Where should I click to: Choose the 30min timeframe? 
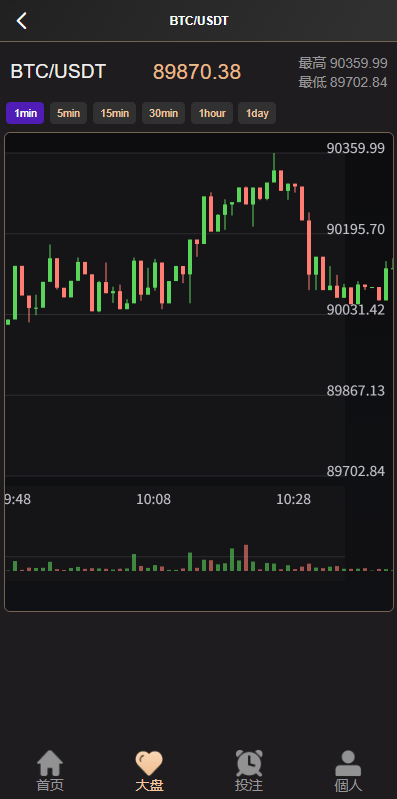pyautogui.click(x=163, y=113)
